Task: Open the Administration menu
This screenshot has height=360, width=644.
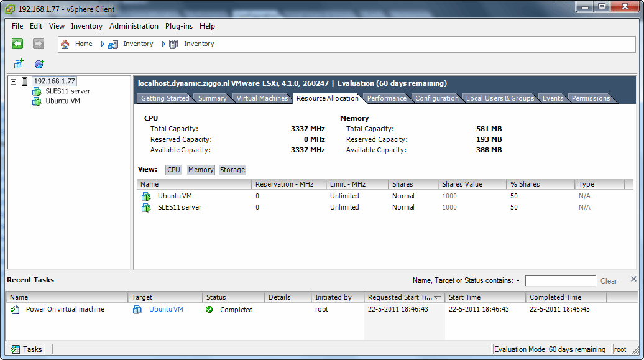Action: [134, 26]
